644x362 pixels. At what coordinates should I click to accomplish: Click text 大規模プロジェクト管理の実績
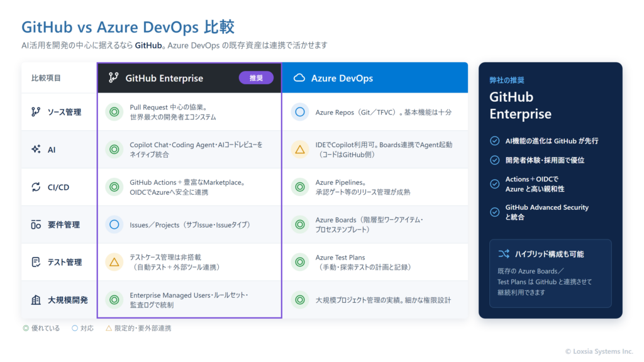[358, 300]
